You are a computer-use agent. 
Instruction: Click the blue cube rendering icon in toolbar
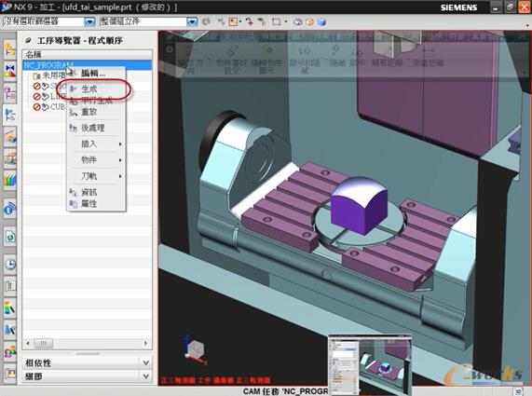click(x=321, y=22)
